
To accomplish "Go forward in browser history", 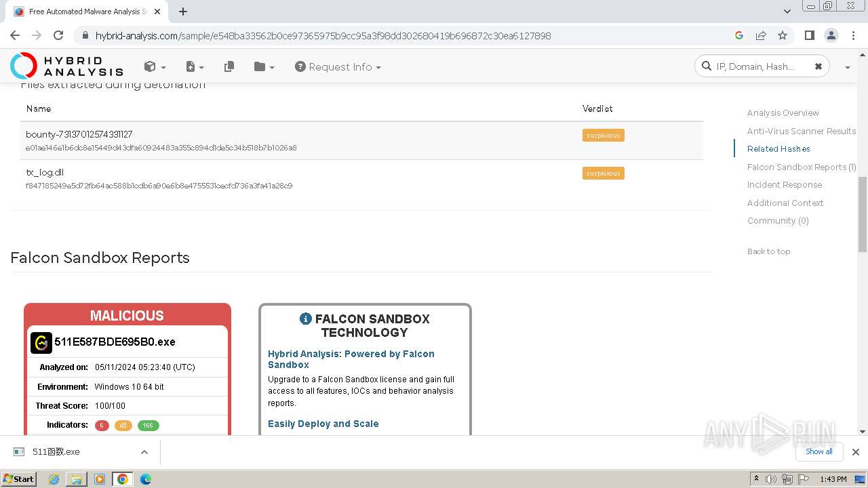I will pos(37,35).
